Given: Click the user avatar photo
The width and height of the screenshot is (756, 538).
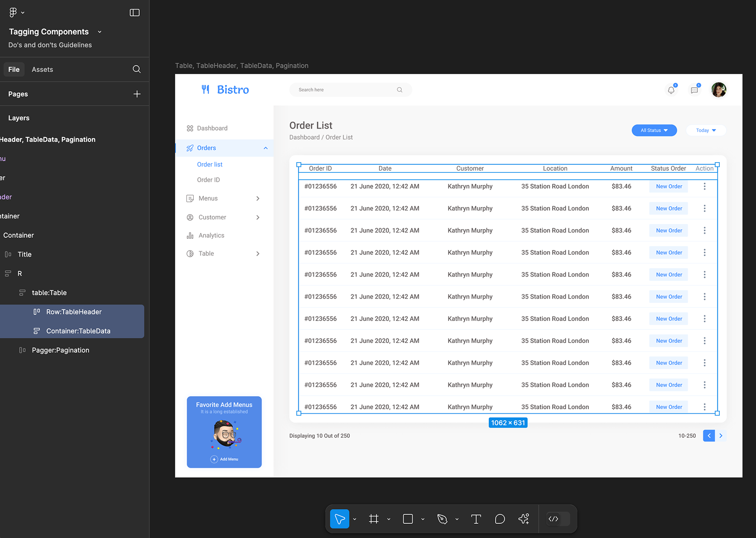Looking at the screenshot, I should [719, 90].
